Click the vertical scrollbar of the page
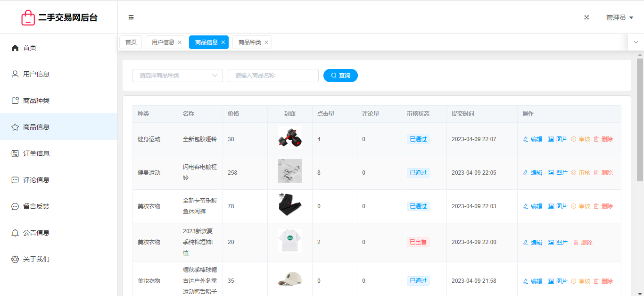644x296 pixels. [640, 120]
